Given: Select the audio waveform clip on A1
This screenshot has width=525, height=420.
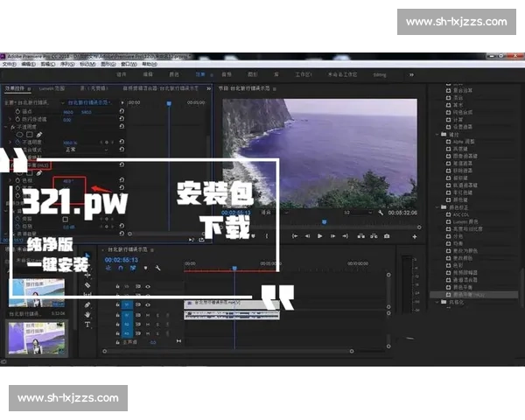Looking at the screenshot, I should coord(231,315).
